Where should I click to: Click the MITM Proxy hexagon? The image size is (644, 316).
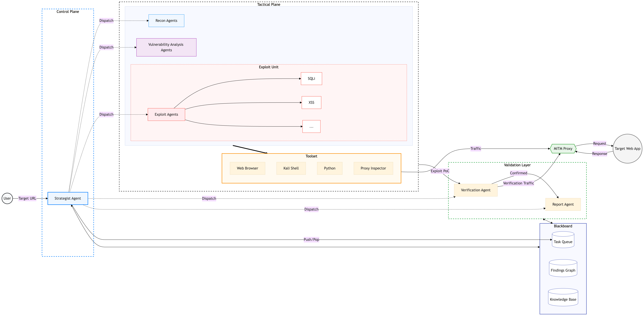coord(563,149)
